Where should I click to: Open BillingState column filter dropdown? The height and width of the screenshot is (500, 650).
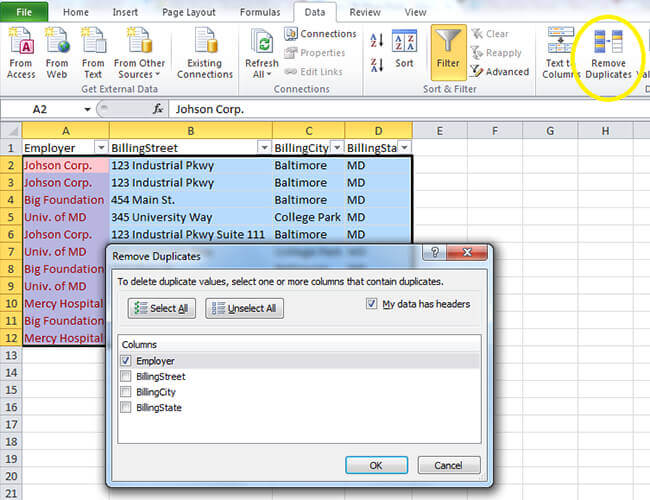coord(405,147)
